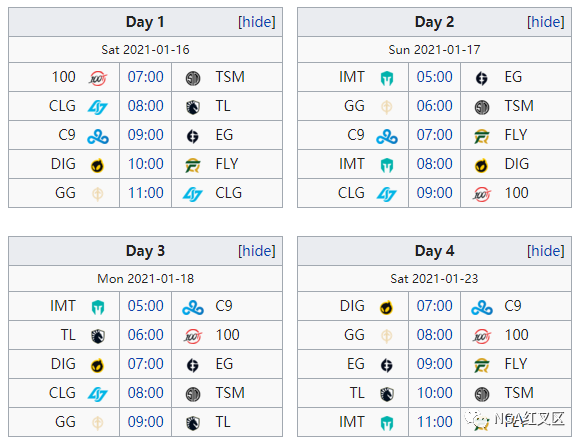This screenshot has width=583, height=444.
Task: Click the FLY team name in Day 2
Action: point(516,135)
